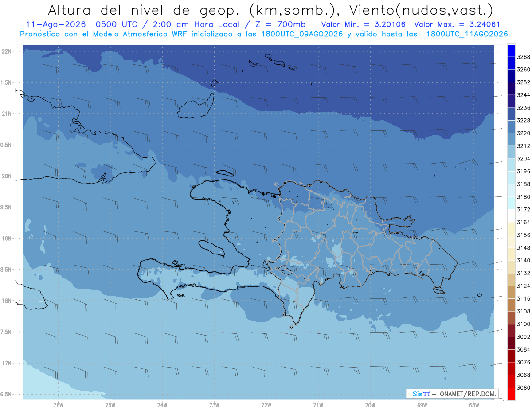
Task: Click the colorbar value '3148'
Action: (x=524, y=247)
